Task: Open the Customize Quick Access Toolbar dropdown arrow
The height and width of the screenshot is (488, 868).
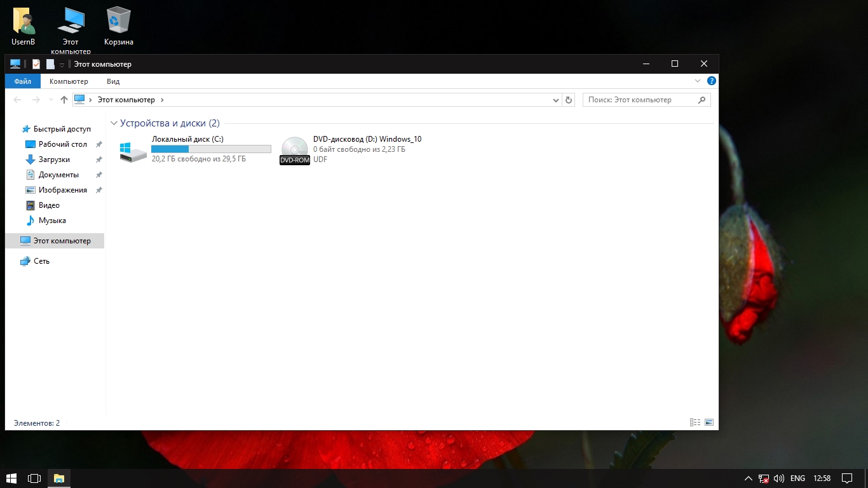Action: [62, 65]
